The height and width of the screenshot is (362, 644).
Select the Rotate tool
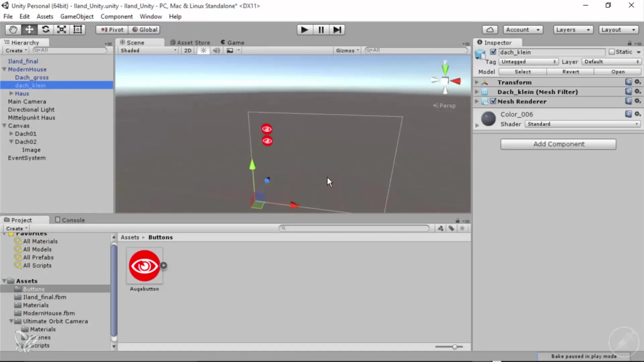[x=45, y=29]
